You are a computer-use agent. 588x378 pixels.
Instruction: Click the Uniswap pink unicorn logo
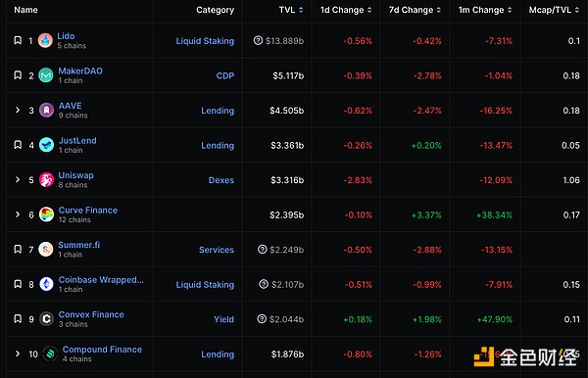(x=46, y=180)
